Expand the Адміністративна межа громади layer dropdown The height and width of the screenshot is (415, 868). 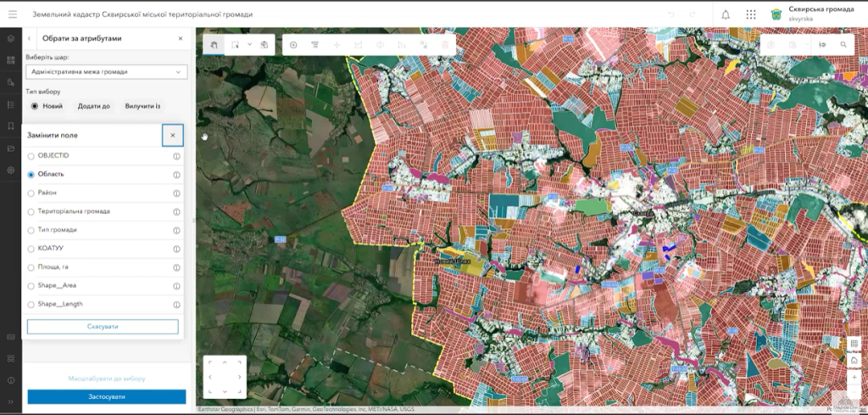[x=178, y=72]
